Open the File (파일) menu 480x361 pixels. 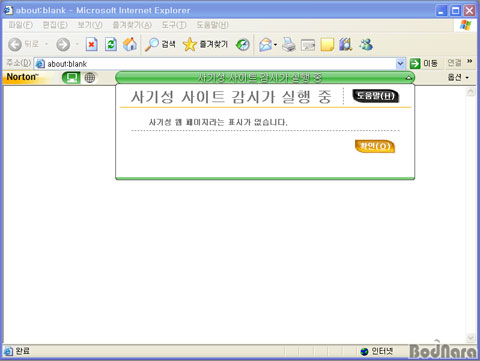click(x=21, y=25)
